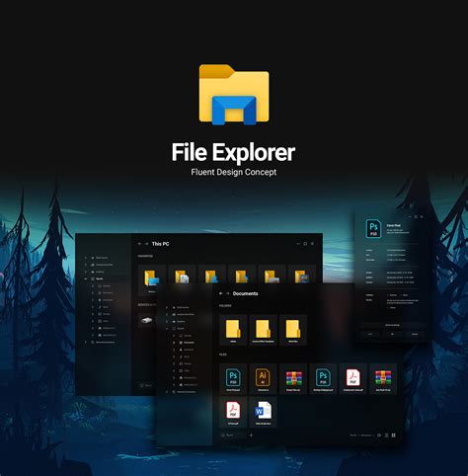Open the Custom Office Templates folder

tap(263, 330)
